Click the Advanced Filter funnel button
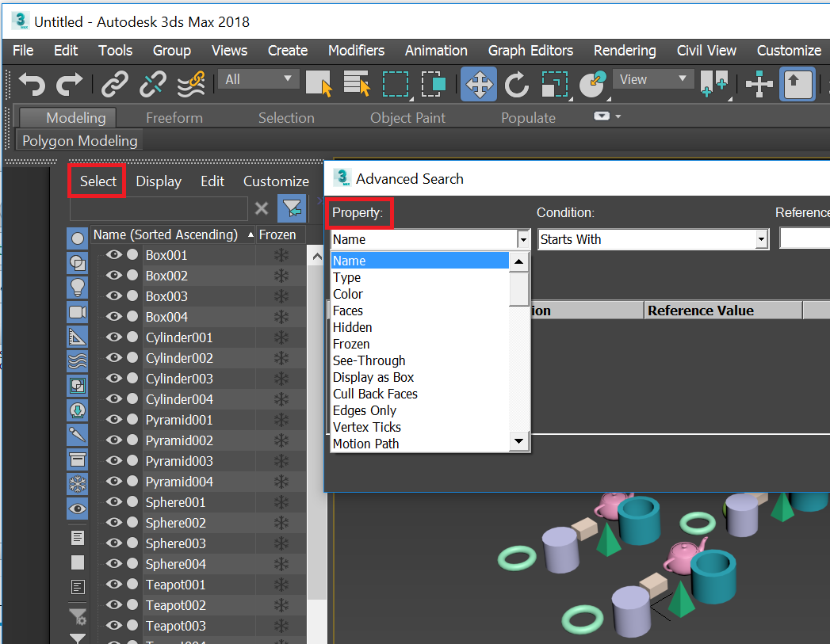Viewport: 830px width, 644px height. 293,208
